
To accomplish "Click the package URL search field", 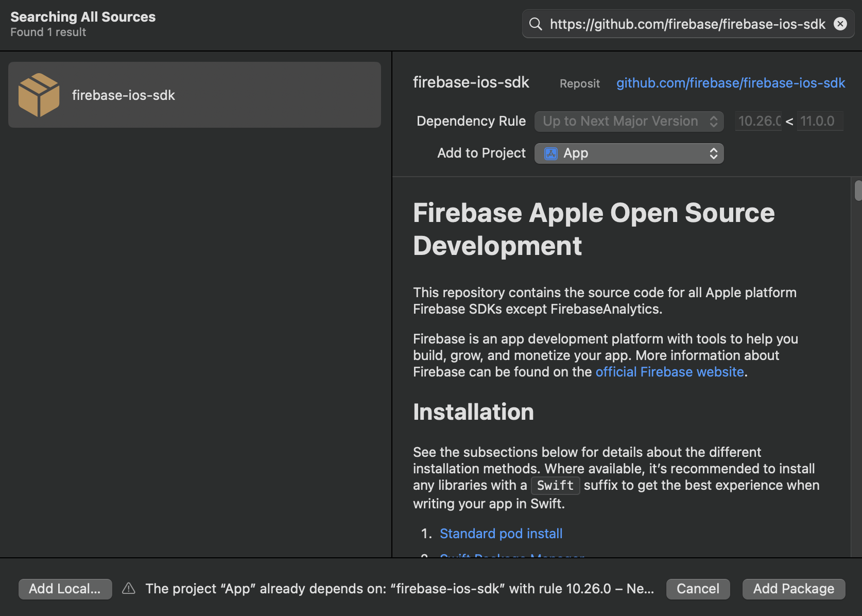I will pos(687,24).
